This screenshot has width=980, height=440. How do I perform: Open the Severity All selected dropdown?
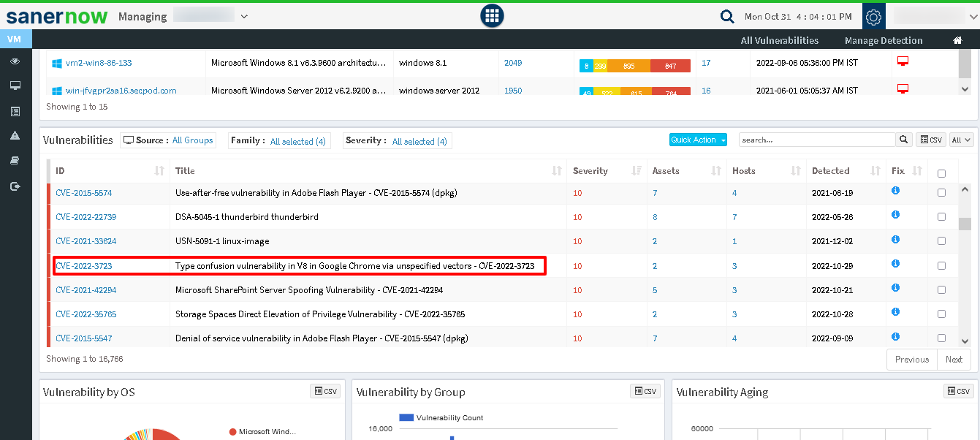point(419,141)
